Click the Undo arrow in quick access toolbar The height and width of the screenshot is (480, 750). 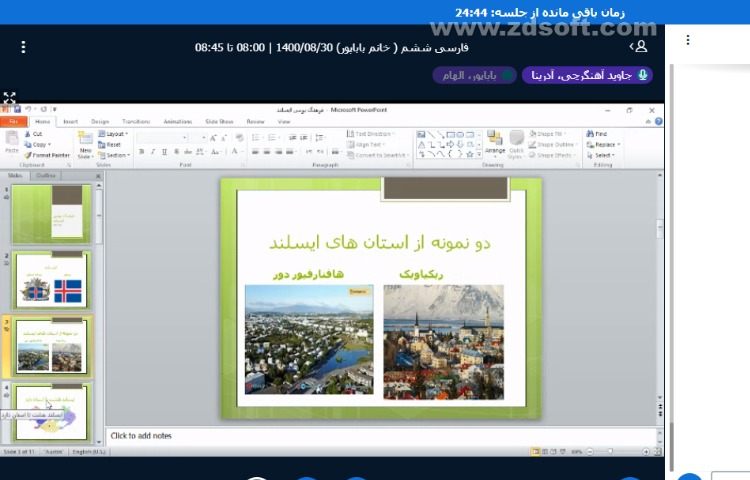point(28,109)
